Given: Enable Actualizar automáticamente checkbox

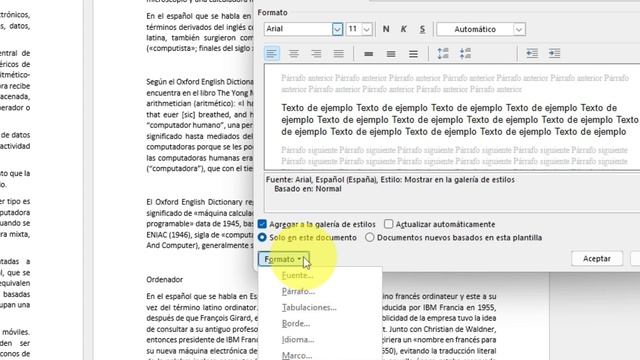Looking at the screenshot, I should point(389,224).
